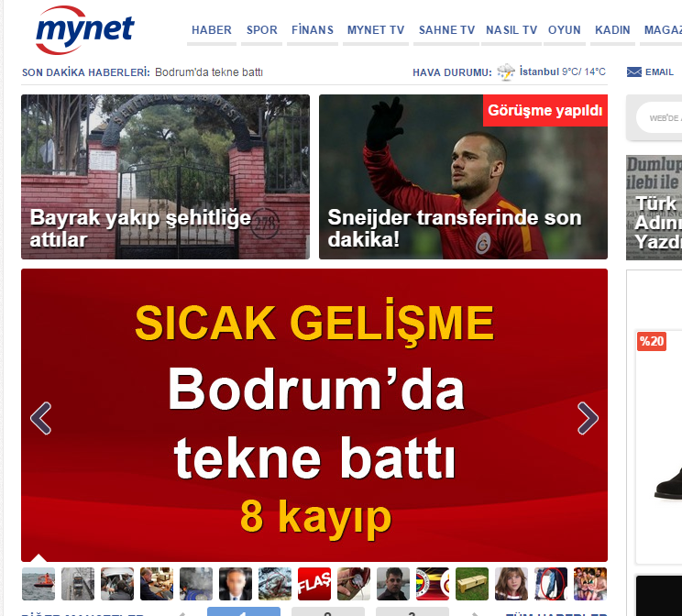Open the 'Bodrum'da tekne battı 8 kayıp' headline
Image resolution: width=682 pixels, height=616 pixels.
coord(314,415)
